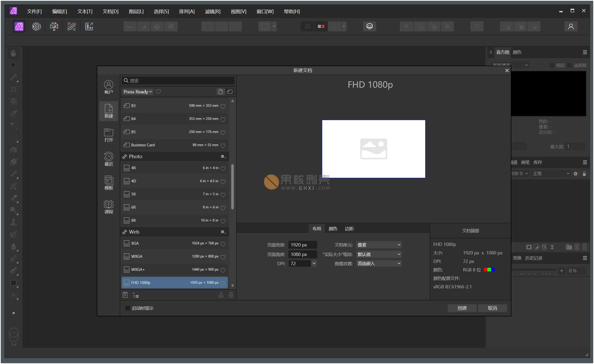Create new category with document-plus icon
The image size is (594, 364).
[x=125, y=295]
